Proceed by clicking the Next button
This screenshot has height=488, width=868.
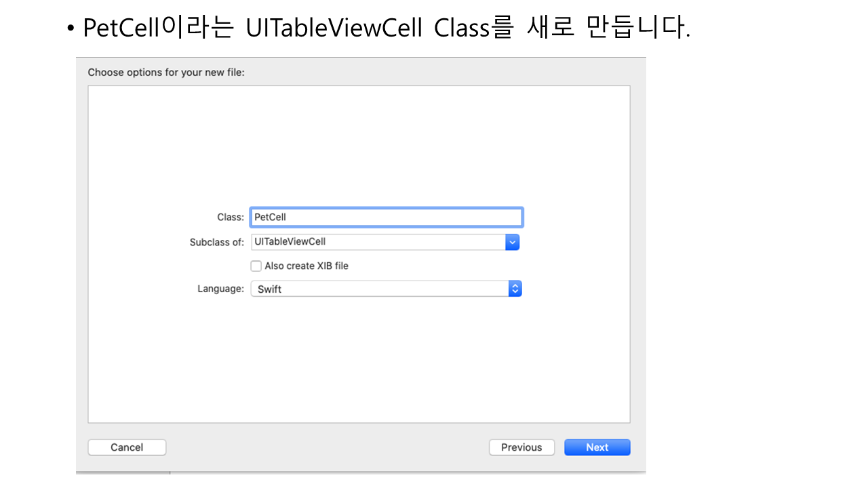[597, 447]
